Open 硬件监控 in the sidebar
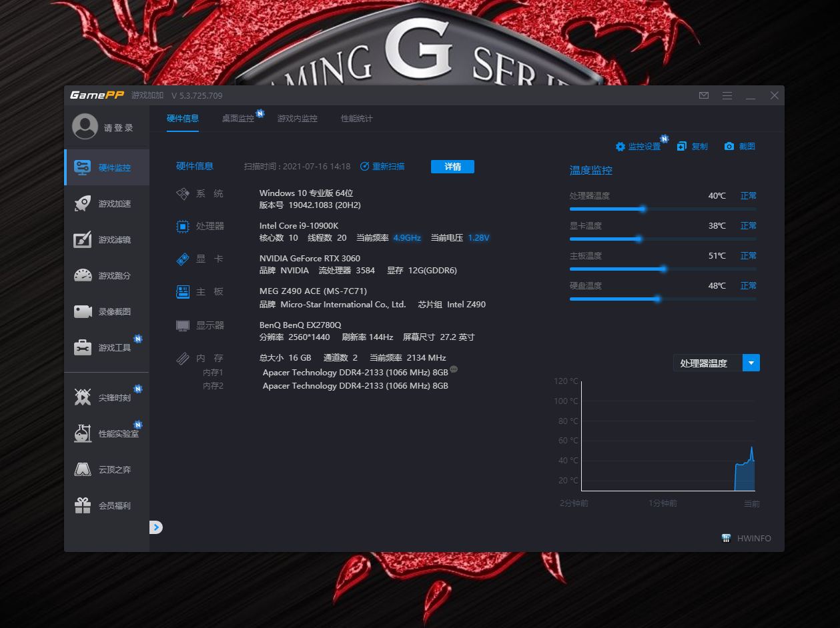Image resolution: width=840 pixels, height=628 pixels. [x=107, y=167]
